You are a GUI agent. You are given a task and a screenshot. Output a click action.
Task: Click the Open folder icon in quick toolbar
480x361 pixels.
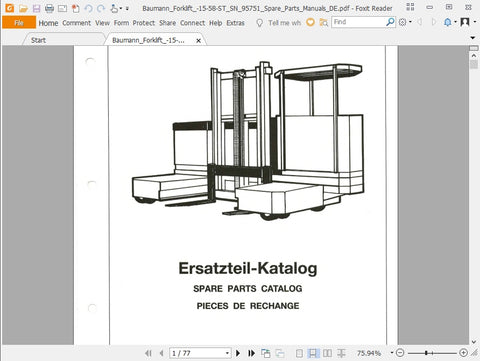[x=23, y=8]
